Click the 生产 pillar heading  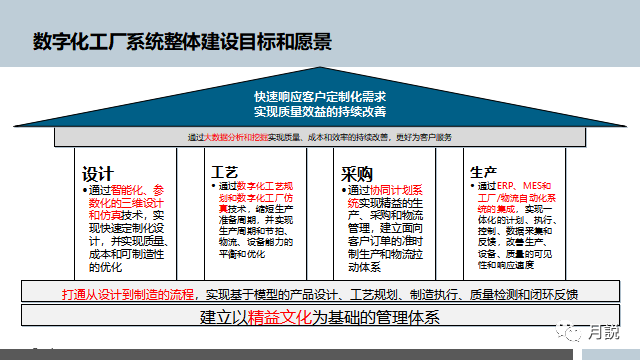[483, 172]
